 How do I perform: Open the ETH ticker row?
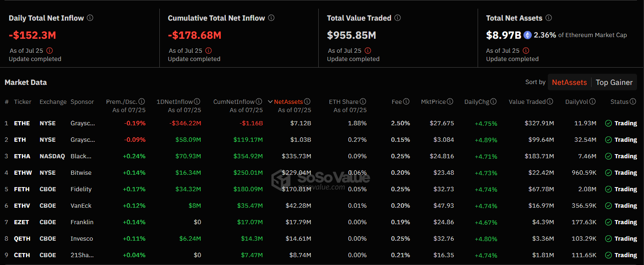click(x=322, y=140)
